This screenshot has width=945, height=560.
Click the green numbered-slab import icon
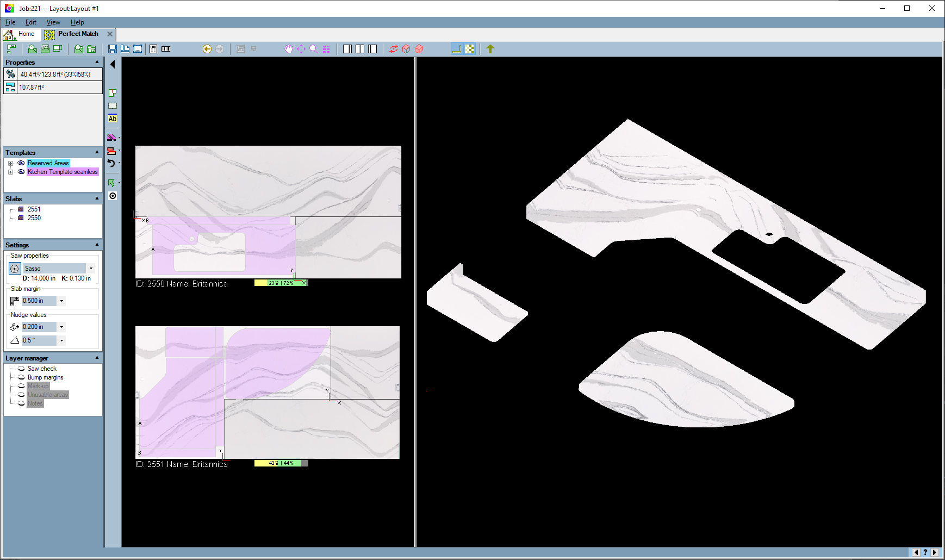tap(45, 49)
